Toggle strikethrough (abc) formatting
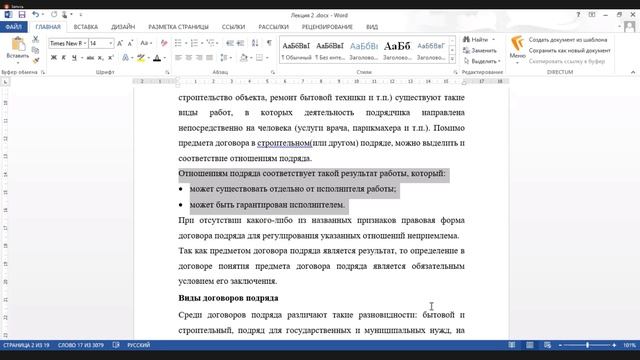This screenshot has width=640, height=360. 90,58
